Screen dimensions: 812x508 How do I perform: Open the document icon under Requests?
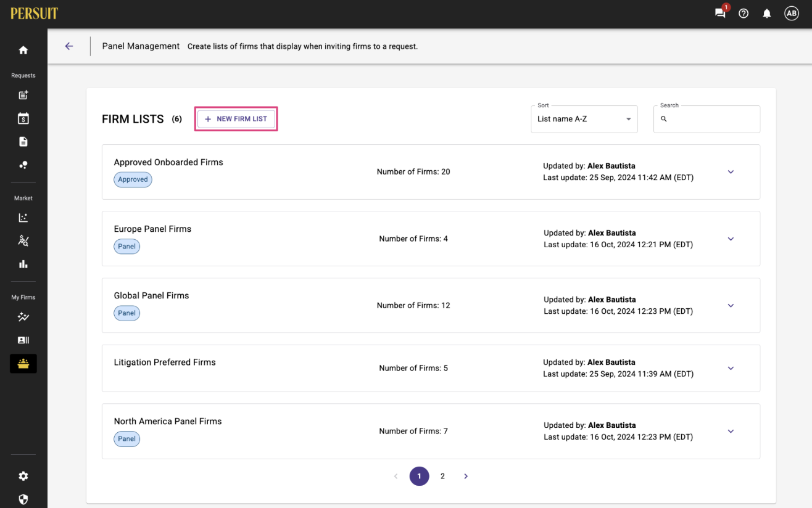(x=23, y=142)
